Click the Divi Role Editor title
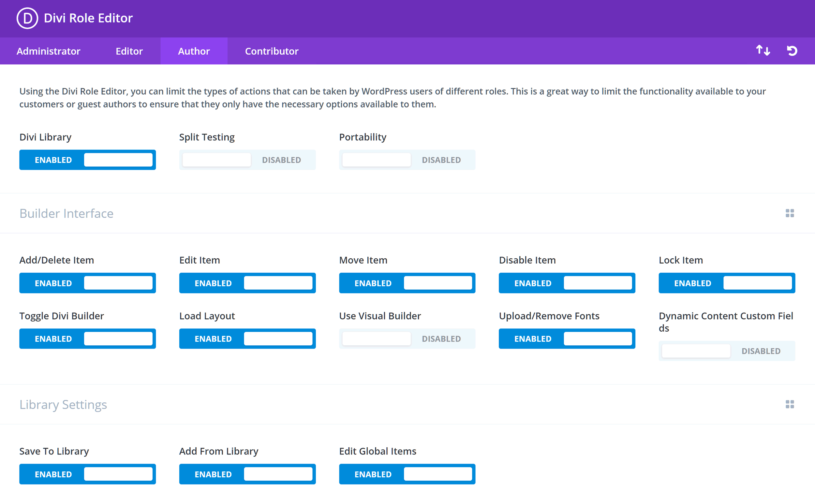Screen dimensions: 815x504 pyautogui.click(x=88, y=18)
